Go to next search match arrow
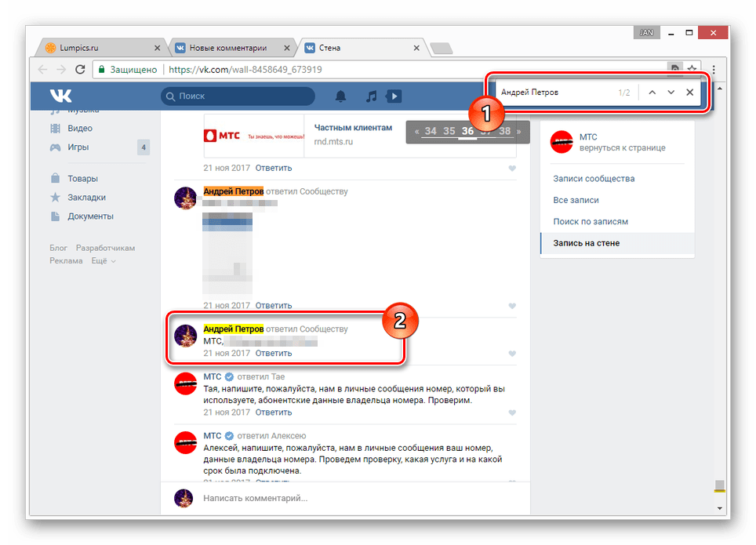756x545 pixels. [671, 92]
